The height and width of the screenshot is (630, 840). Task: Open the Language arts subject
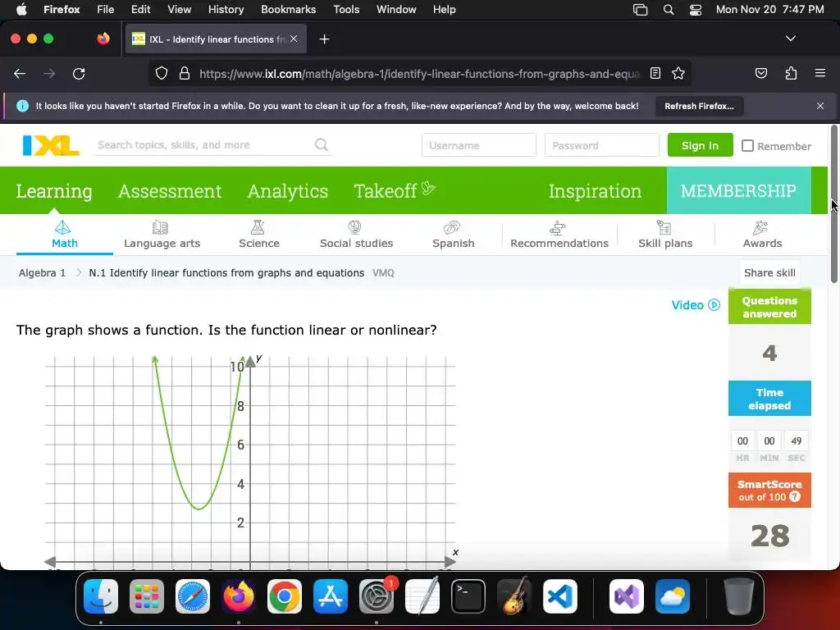[x=162, y=234]
